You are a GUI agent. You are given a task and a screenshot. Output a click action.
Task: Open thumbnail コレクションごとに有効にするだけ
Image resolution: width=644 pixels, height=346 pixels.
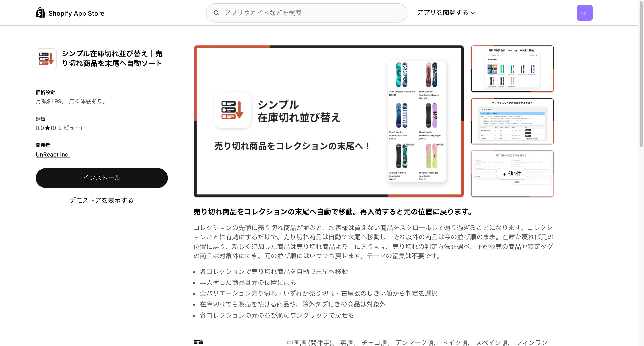tap(512, 121)
